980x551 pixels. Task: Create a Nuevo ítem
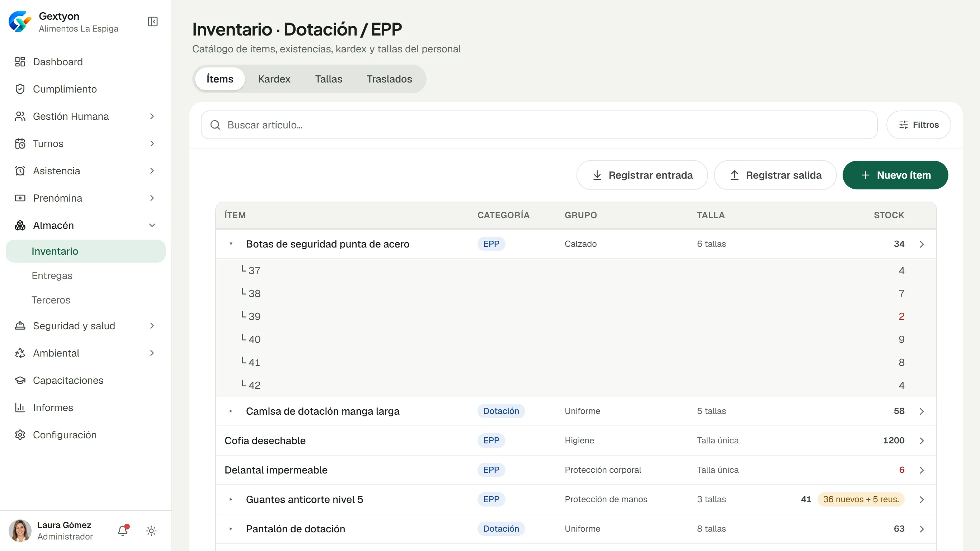pos(895,175)
